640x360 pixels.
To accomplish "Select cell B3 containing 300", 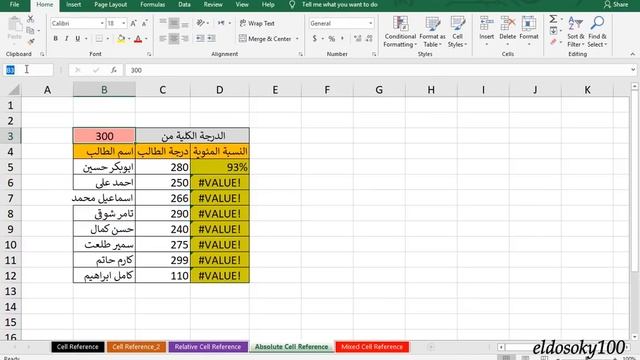I will [x=104, y=136].
